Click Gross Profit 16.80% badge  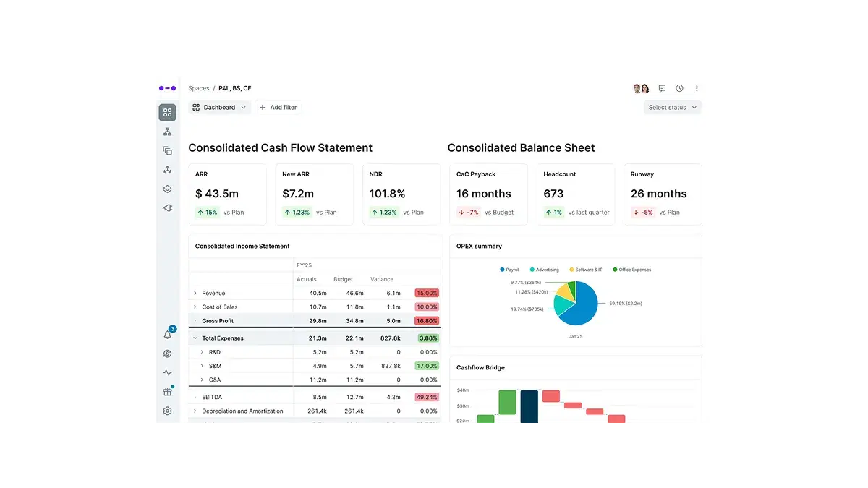[427, 321]
